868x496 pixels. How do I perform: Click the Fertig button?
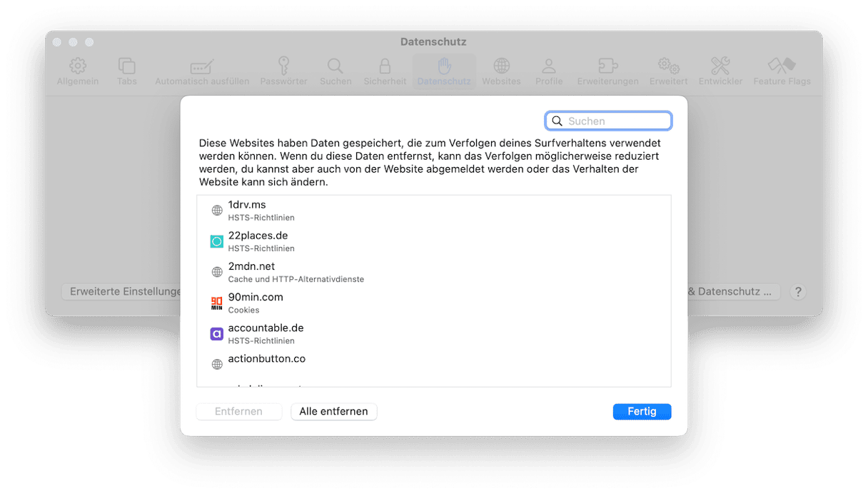642,412
